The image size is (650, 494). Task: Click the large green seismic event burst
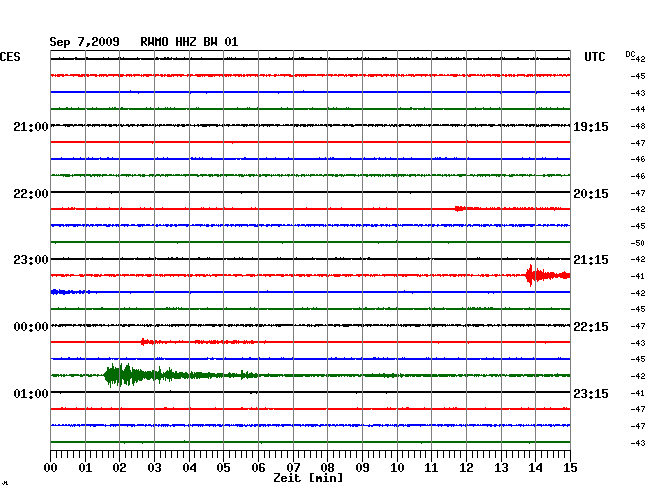pyautogui.click(x=180, y=375)
